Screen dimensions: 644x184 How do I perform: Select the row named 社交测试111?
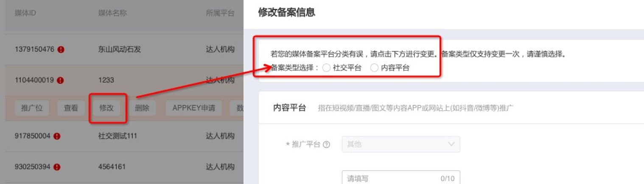(125, 136)
